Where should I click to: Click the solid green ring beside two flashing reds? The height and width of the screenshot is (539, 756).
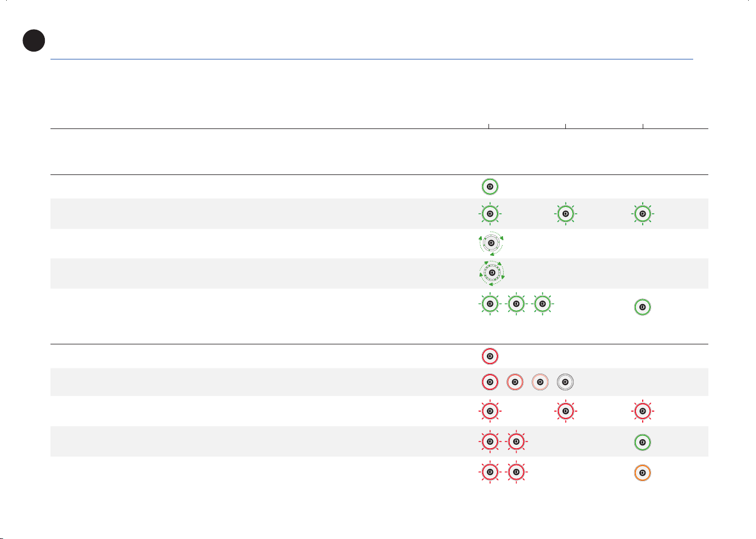(x=642, y=443)
